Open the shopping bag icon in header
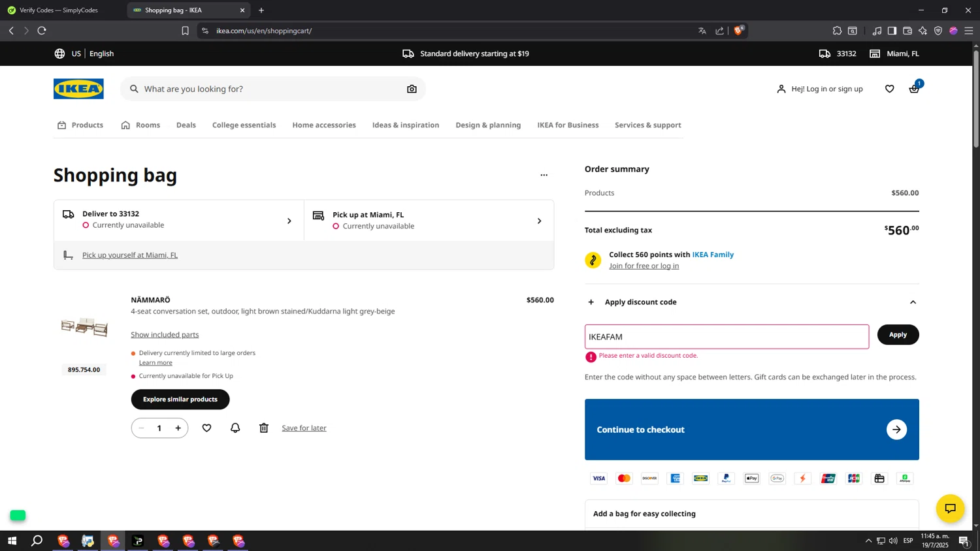This screenshot has height=551, width=980. click(x=914, y=89)
